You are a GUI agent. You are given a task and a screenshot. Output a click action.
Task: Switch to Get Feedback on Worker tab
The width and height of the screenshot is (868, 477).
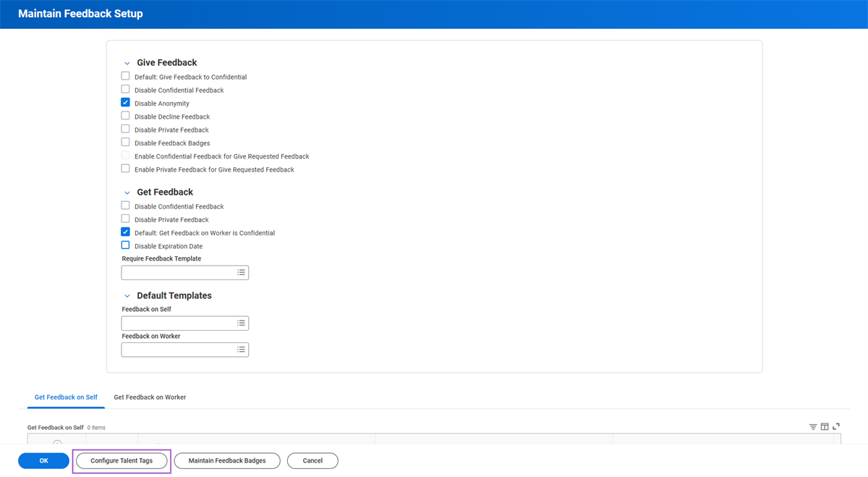[x=150, y=397]
